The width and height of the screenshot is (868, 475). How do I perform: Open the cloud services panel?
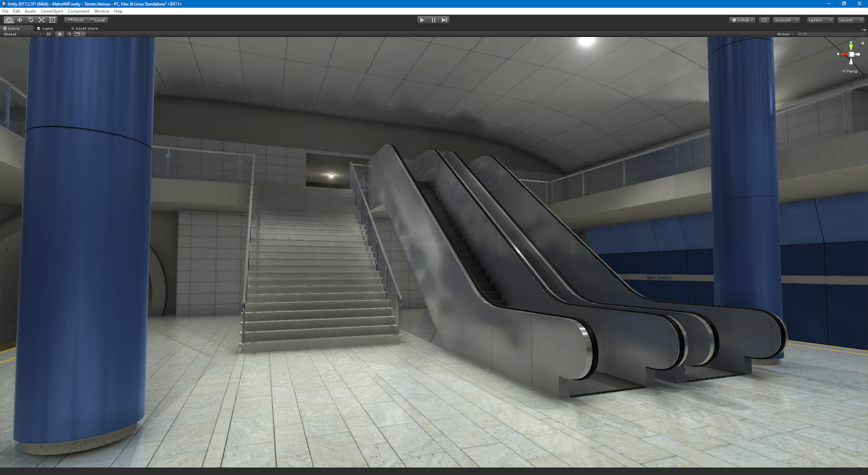[764, 20]
